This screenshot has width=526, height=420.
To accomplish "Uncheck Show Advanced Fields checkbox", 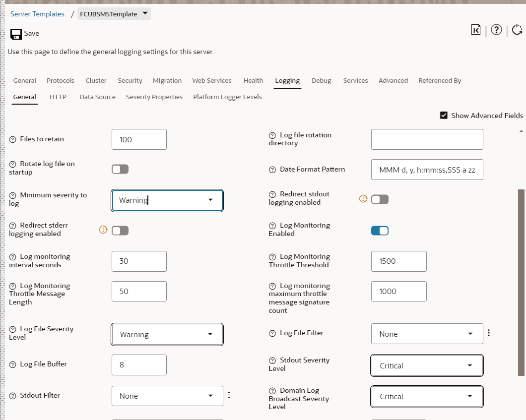I will click(x=444, y=116).
